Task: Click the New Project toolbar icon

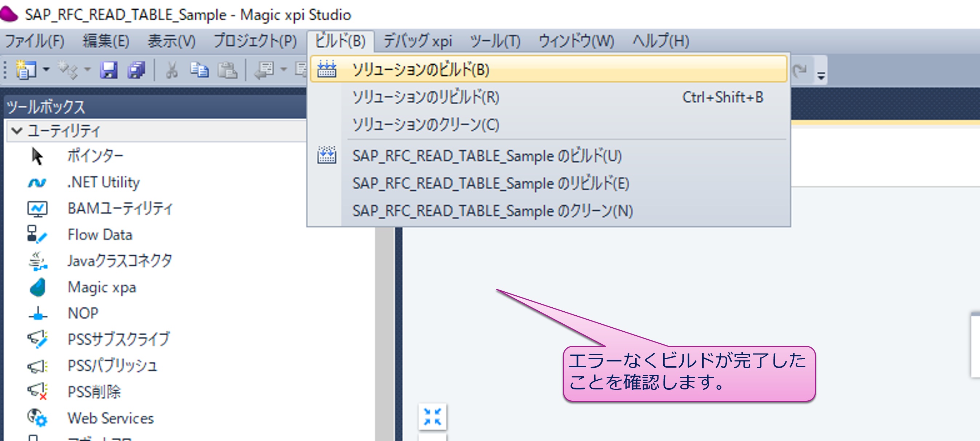Action: click(x=26, y=70)
